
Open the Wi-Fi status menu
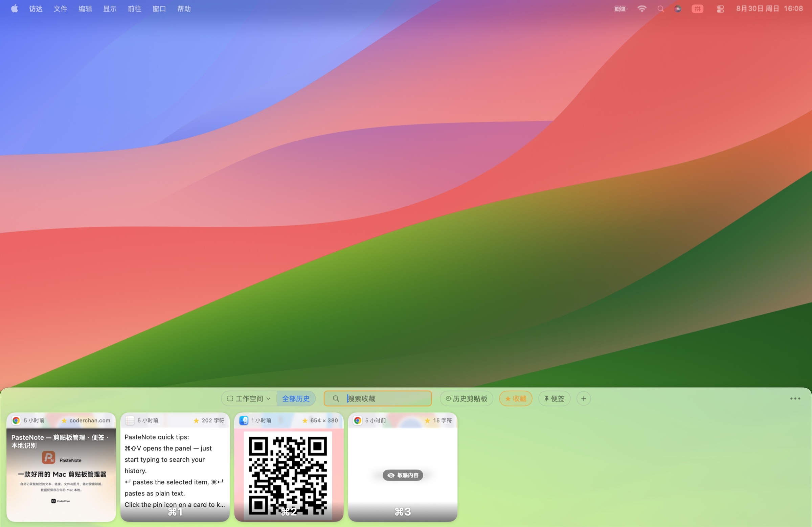(x=642, y=9)
